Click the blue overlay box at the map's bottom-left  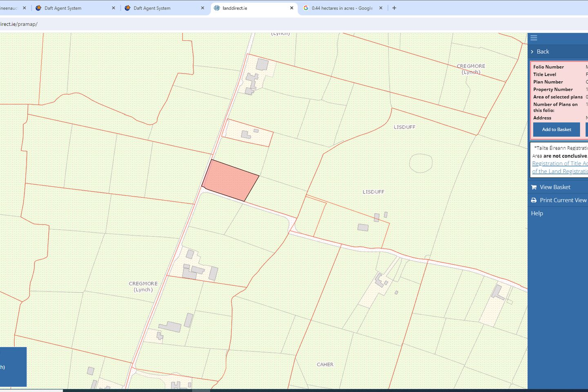tap(13, 366)
